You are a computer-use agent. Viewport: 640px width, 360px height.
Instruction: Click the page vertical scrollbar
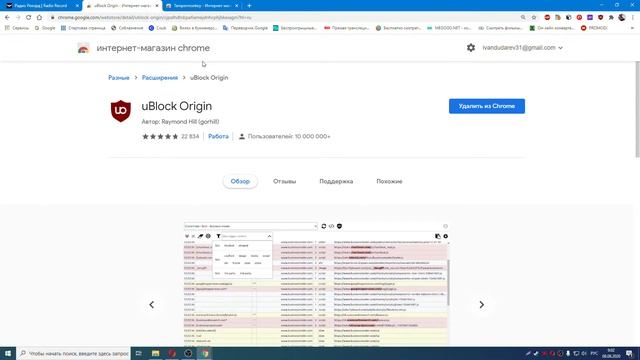click(x=637, y=109)
